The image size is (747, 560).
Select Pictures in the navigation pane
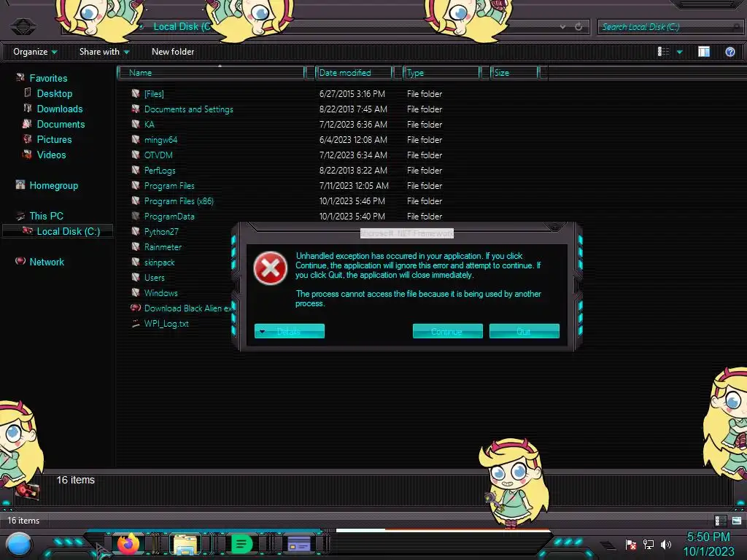click(x=54, y=139)
